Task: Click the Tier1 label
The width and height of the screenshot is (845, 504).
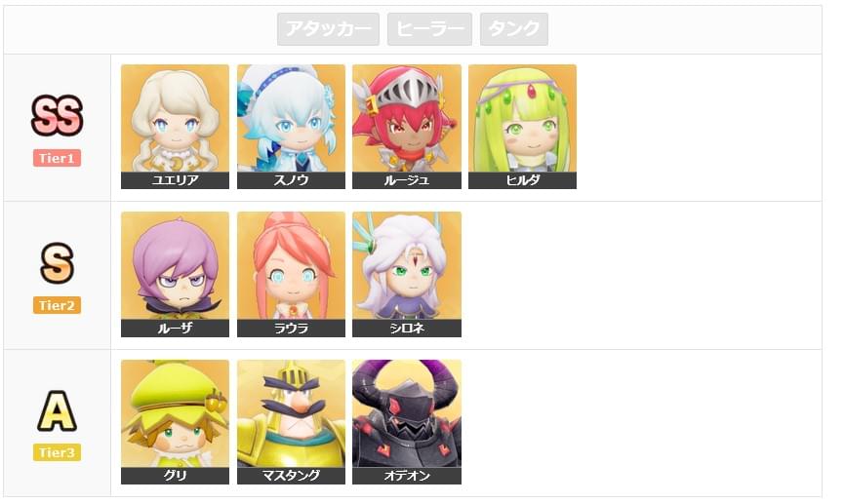Action: coord(58,158)
